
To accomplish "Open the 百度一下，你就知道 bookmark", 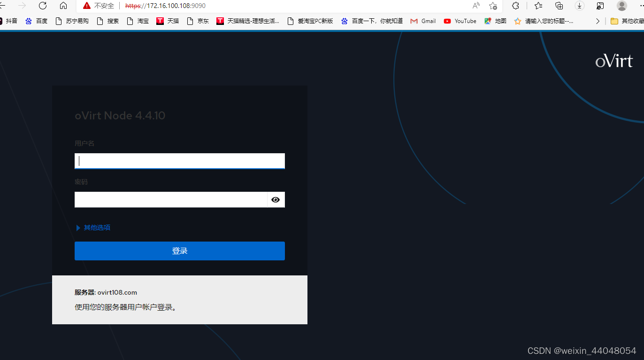I will click(372, 21).
